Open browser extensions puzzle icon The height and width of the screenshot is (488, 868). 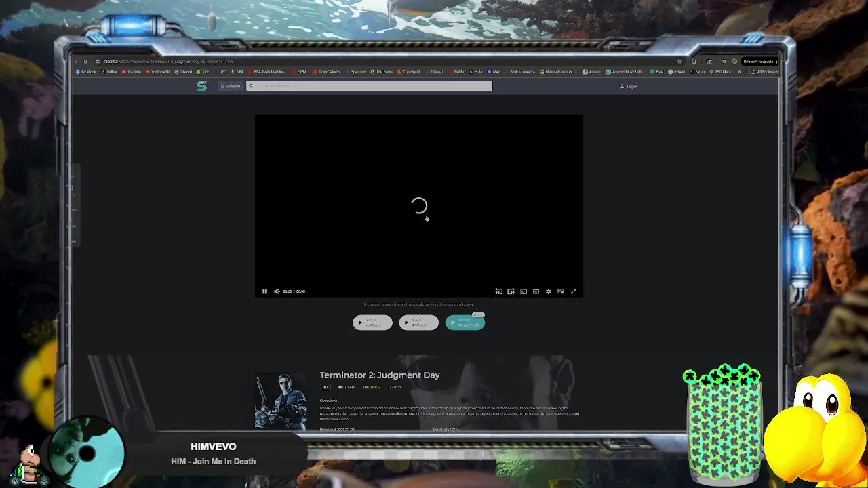[694, 62]
